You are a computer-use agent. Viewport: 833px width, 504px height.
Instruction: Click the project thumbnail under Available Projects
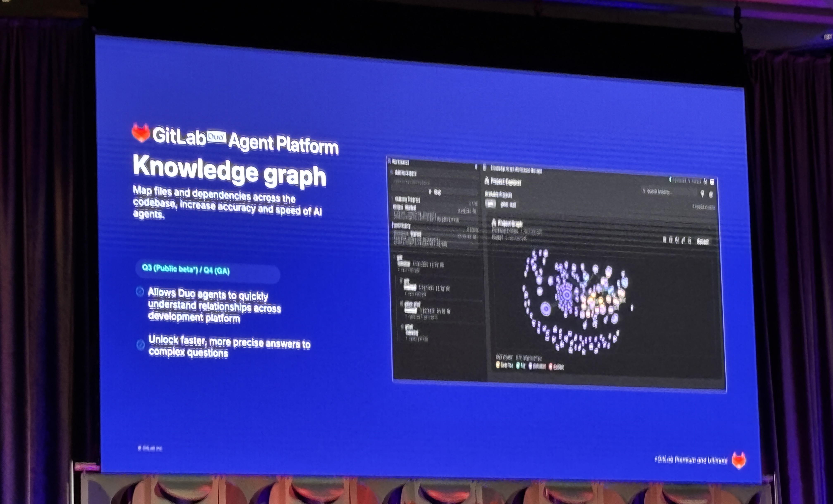coord(490,203)
